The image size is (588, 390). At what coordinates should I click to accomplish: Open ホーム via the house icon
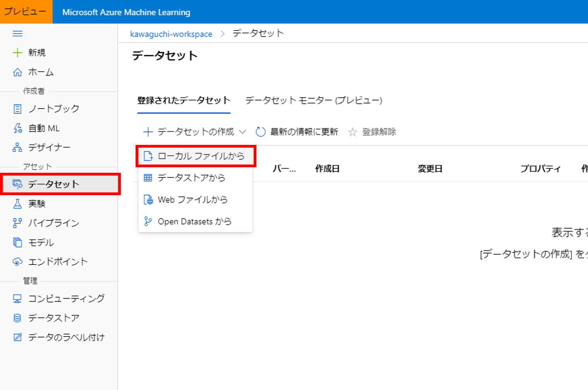[17, 72]
